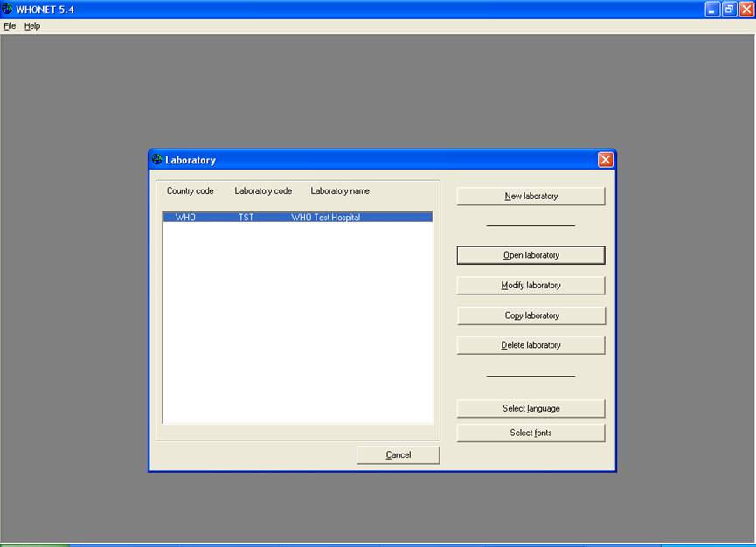Click the Restore icon of WHONET window
The height and width of the screenshot is (547, 756).
click(728, 9)
